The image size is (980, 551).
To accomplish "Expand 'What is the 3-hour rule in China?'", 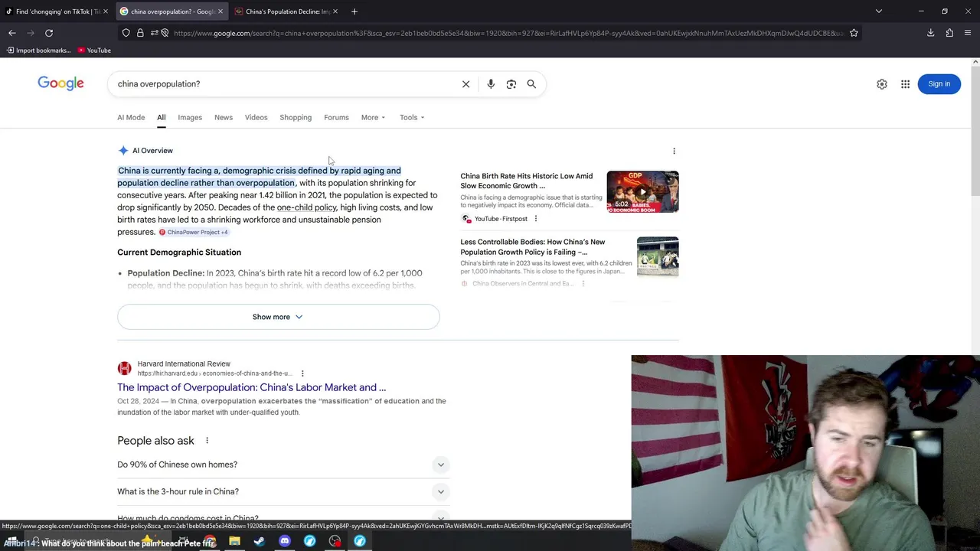I will click(283, 491).
